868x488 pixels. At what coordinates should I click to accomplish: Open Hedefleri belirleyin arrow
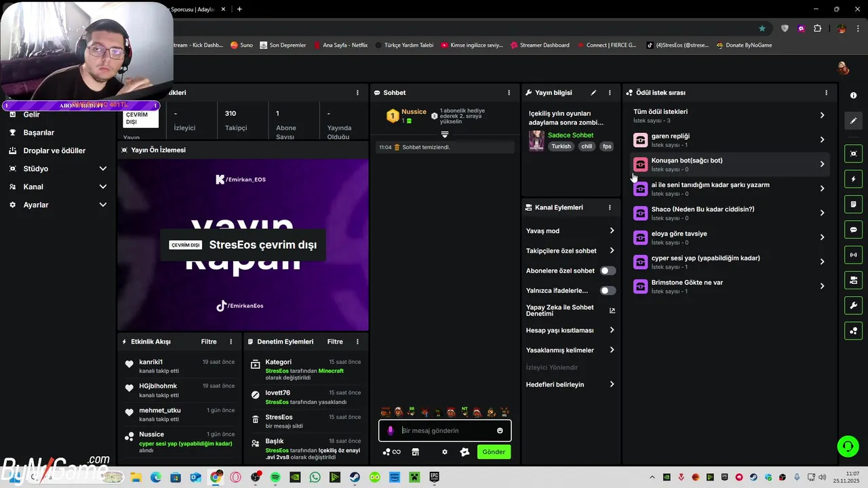pyautogui.click(x=612, y=384)
